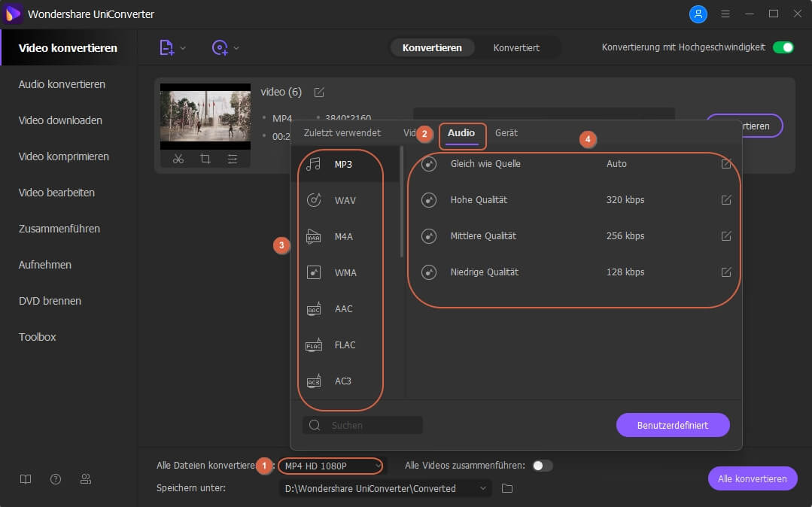This screenshot has width=812, height=507.
Task: Toggle Alle Videos zusammenführen switch
Action: point(542,466)
